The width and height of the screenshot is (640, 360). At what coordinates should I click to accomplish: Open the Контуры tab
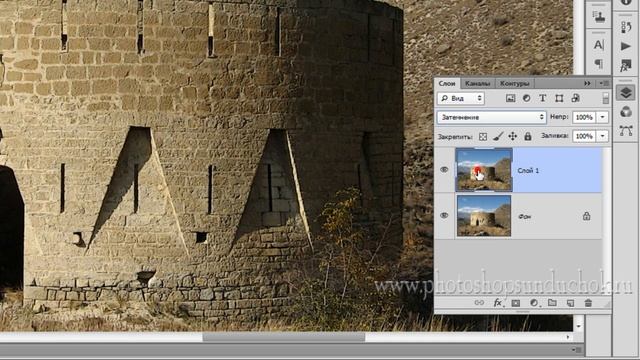(514, 83)
